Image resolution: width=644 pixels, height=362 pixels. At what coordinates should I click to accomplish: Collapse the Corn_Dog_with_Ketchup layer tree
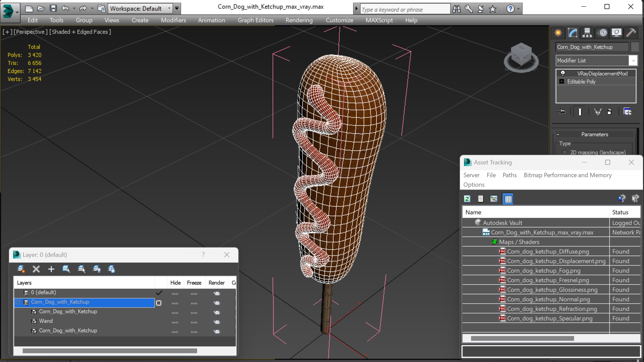point(18,302)
